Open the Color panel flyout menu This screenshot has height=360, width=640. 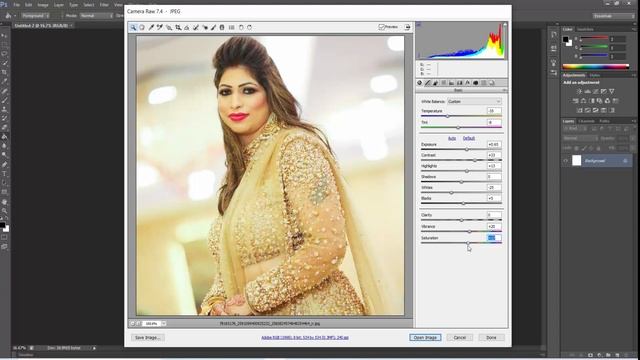pos(634,29)
